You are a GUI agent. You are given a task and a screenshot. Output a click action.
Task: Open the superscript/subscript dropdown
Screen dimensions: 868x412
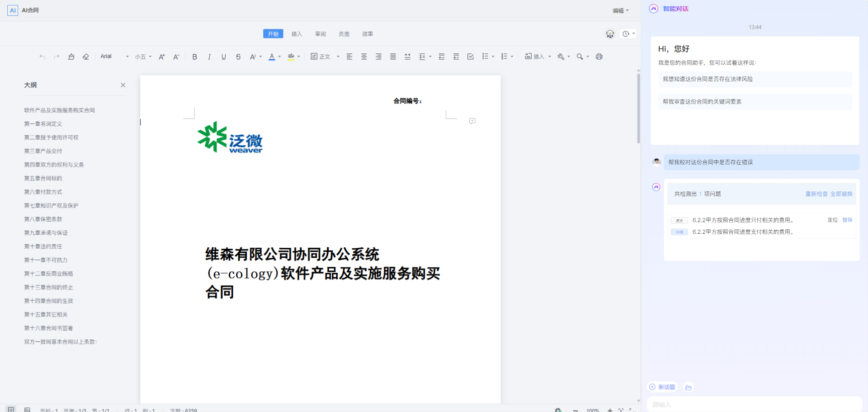[255, 57]
